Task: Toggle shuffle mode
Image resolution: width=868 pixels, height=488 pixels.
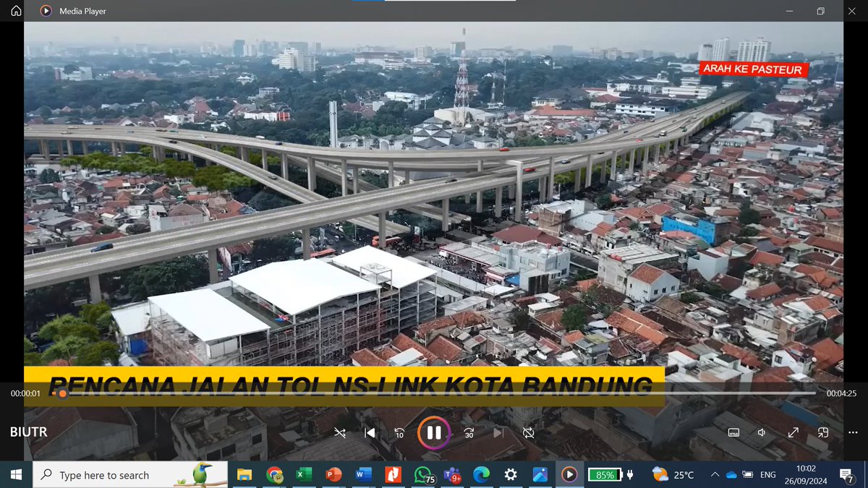Action: [x=340, y=432]
